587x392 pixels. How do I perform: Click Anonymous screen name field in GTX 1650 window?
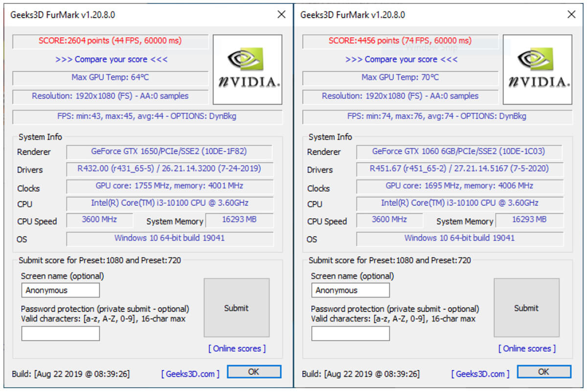point(61,290)
